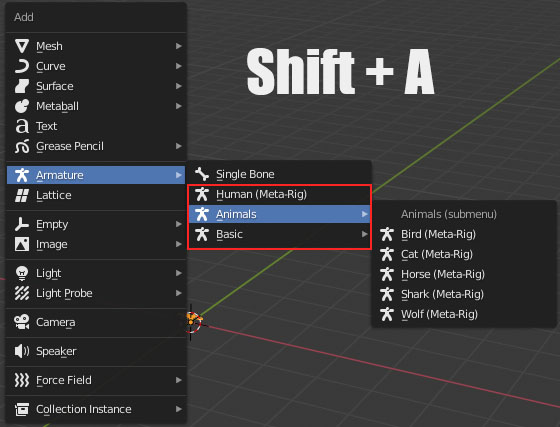Click the Curve icon in Add menu
This screenshot has width=560, height=427.
(x=22, y=66)
